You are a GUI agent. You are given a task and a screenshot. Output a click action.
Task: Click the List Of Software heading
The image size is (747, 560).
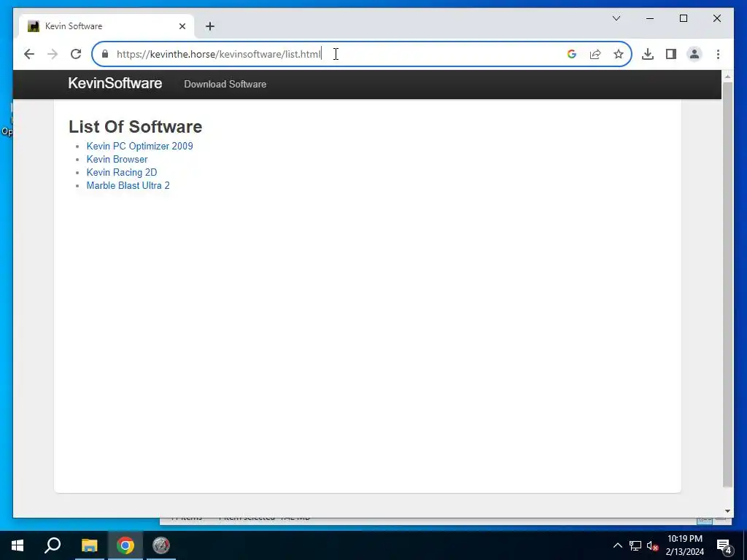tap(135, 127)
